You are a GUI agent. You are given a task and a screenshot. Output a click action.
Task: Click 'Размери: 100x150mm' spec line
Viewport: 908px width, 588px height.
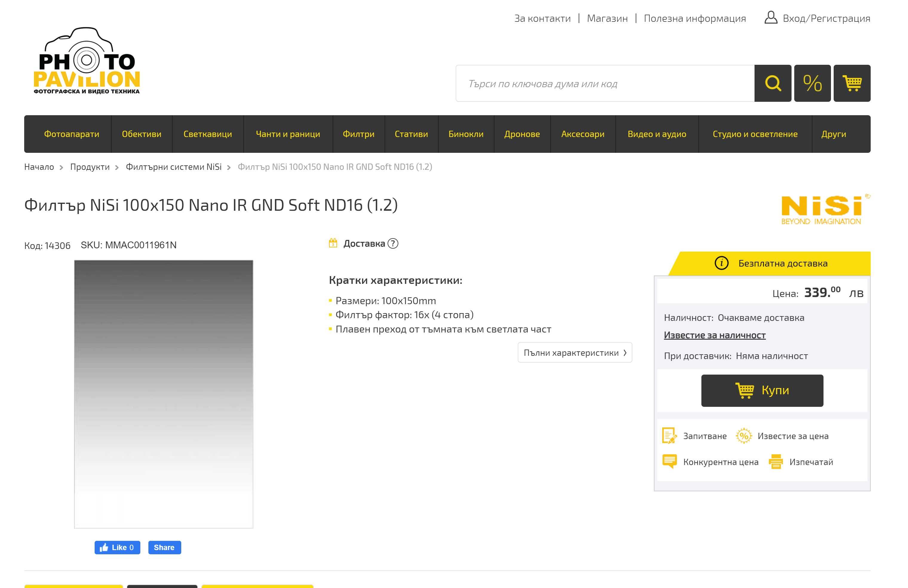coord(386,301)
